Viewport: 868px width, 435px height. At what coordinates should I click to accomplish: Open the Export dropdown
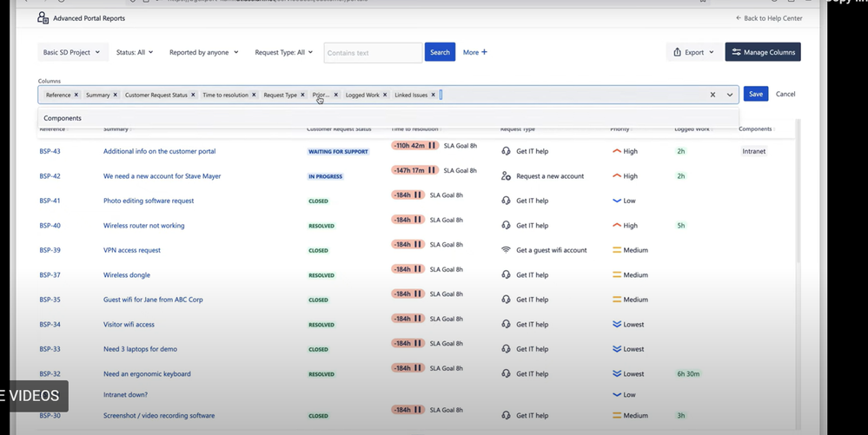(693, 52)
